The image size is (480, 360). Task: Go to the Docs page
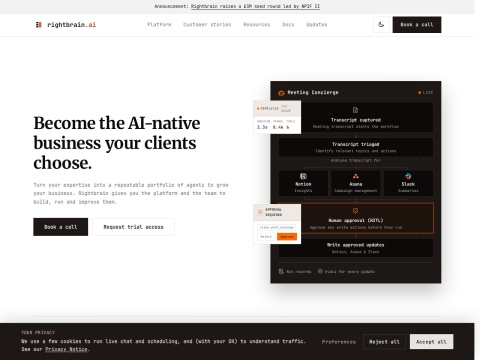[x=288, y=25]
